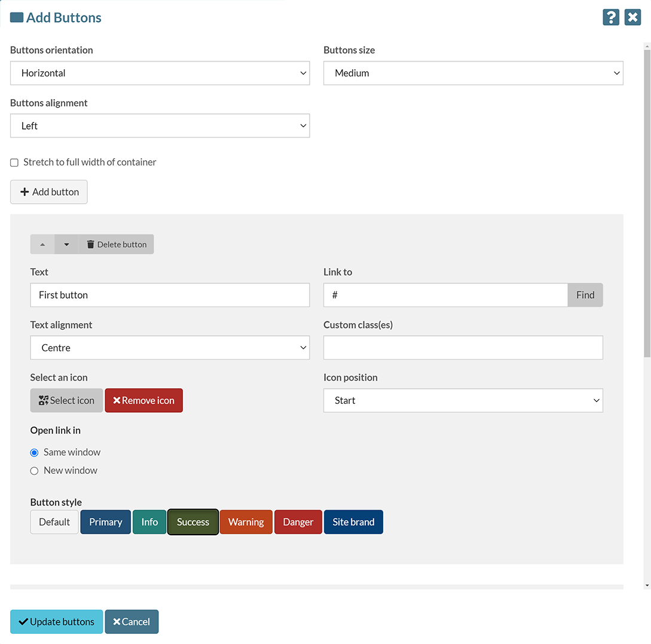
Task: Delete button using trash icon
Action: tap(116, 244)
